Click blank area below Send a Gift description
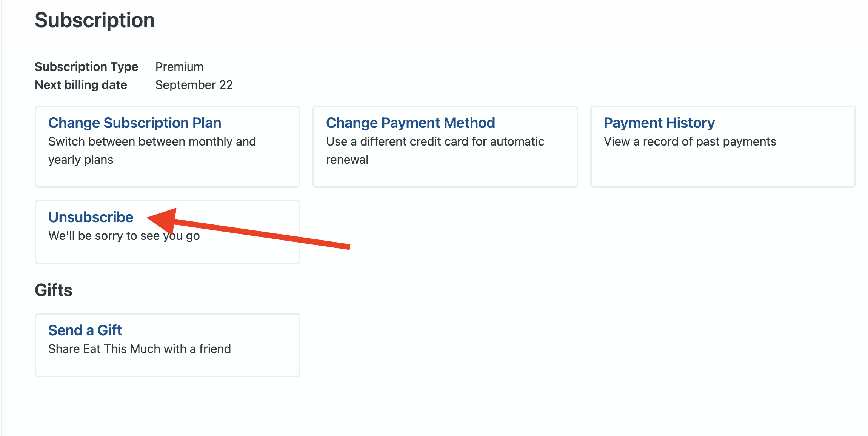Viewport: 868px width, 436px height. [x=167, y=365]
